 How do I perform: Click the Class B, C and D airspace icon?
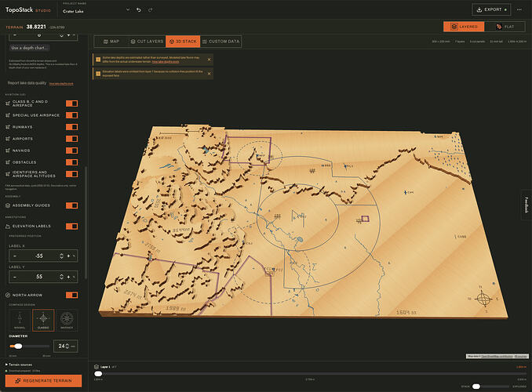point(8,103)
